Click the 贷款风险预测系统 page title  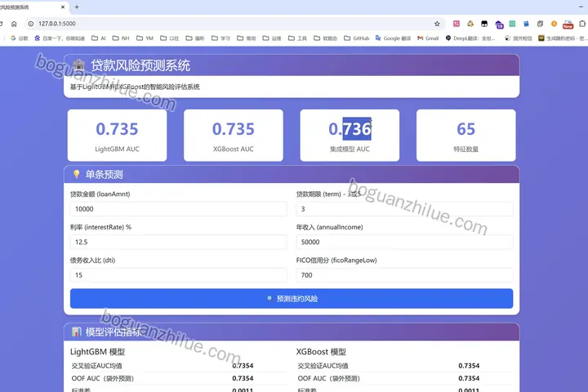pyautogui.click(x=140, y=65)
